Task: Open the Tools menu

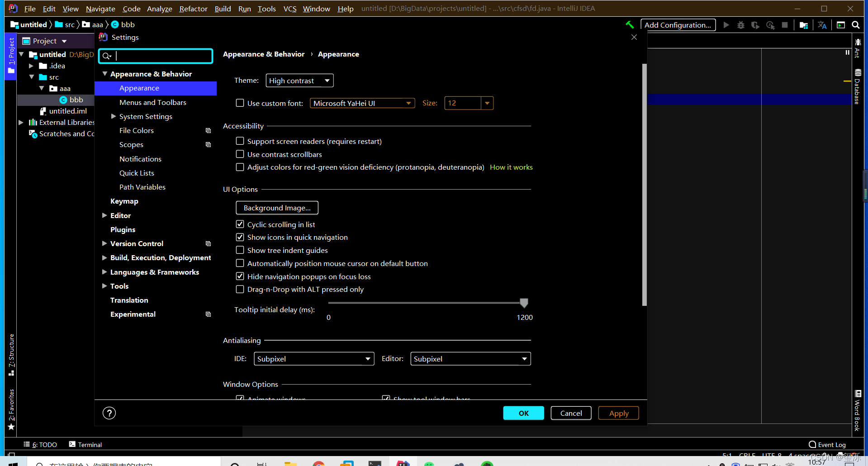Action: click(x=267, y=9)
